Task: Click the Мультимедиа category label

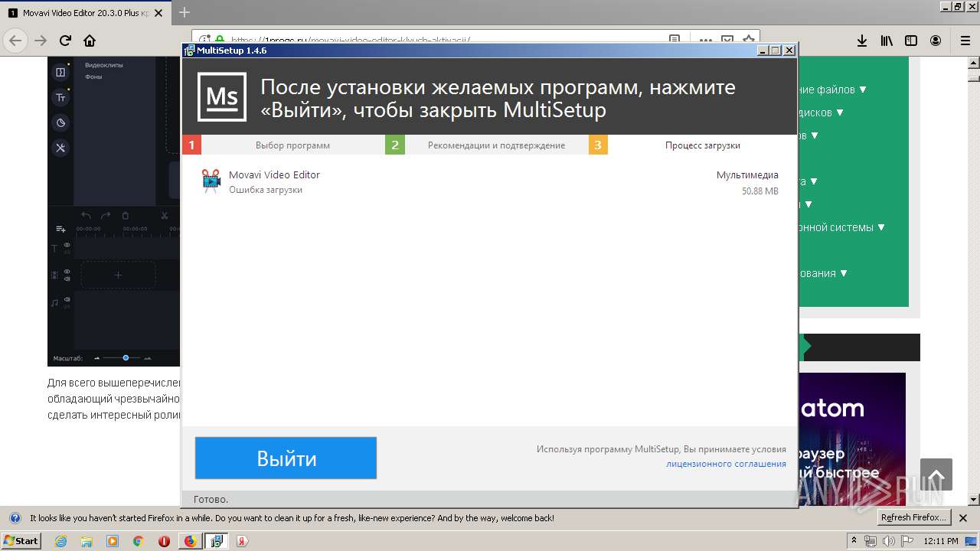Action: pos(747,175)
